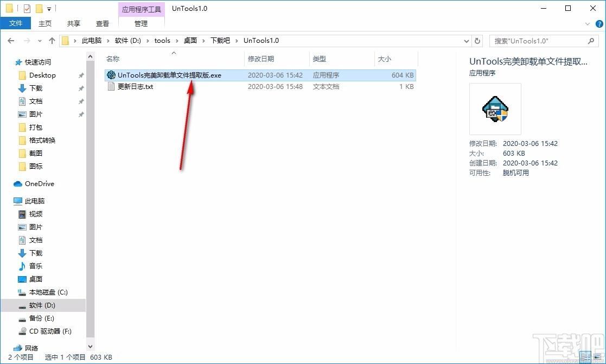
Task: Click New Folder quick access toolbar icon
Action: pyautogui.click(x=39, y=8)
